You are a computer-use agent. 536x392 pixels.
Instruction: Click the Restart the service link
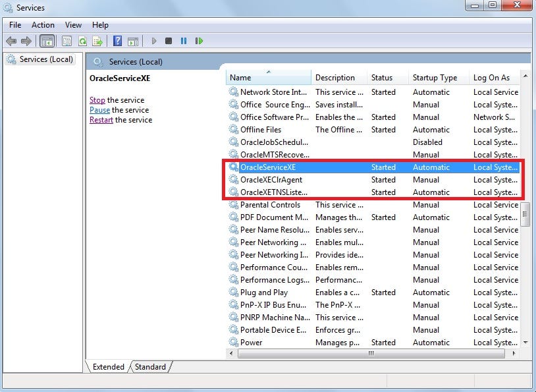(x=101, y=120)
